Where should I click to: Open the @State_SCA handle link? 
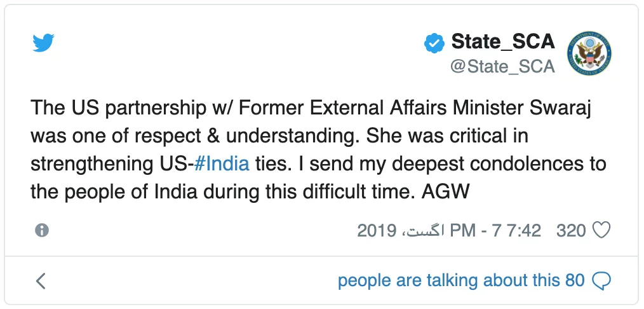(x=503, y=67)
